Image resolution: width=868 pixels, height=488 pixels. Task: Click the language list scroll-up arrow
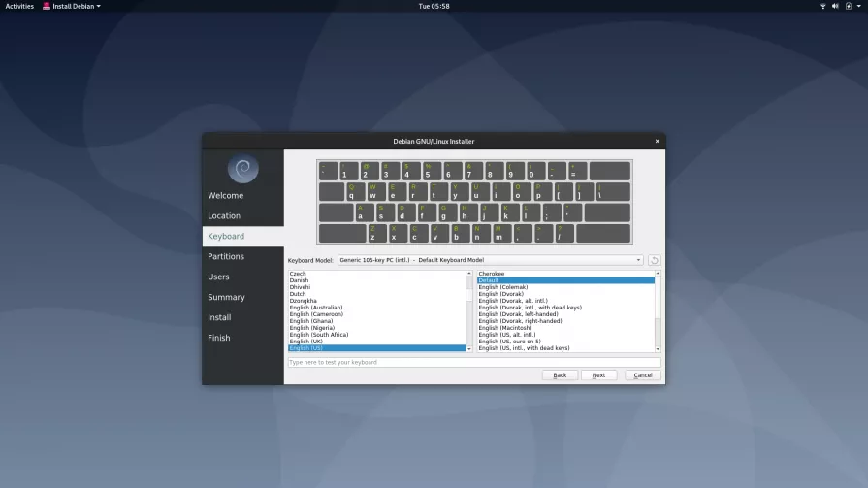tap(468, 274)
